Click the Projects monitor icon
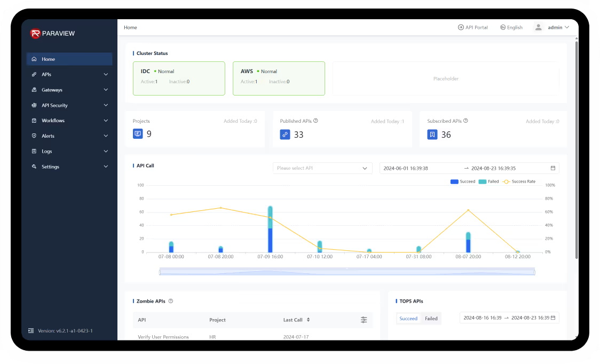Image resolution: width=600 pixels, height=364 pixels. pos(138,134)
